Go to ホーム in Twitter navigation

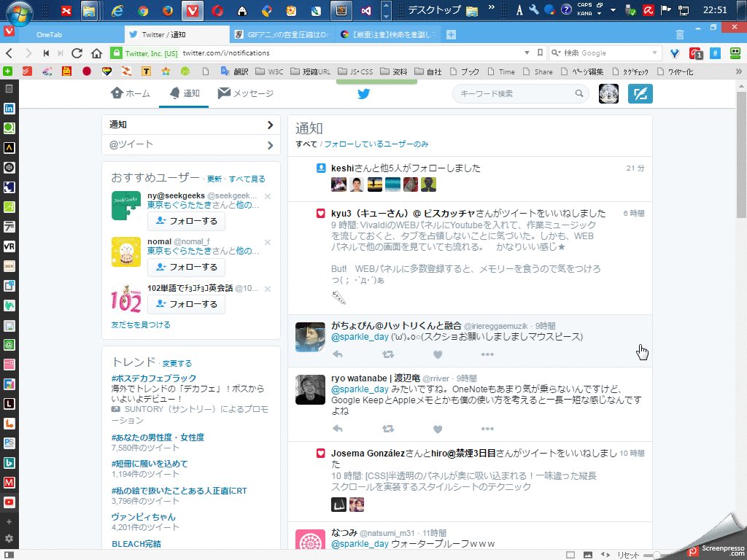pos(130,93)
